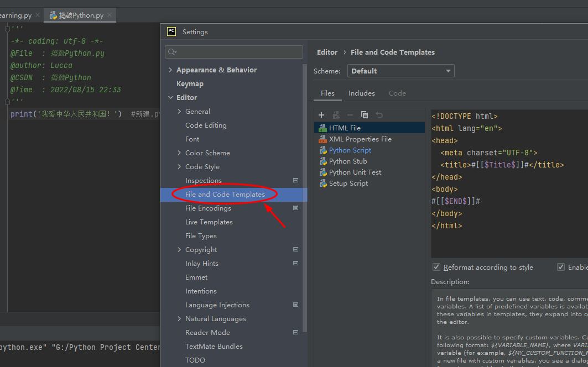588x367 pixels.
Task: Expand the Natural Languages node
Action: [179, 319]
